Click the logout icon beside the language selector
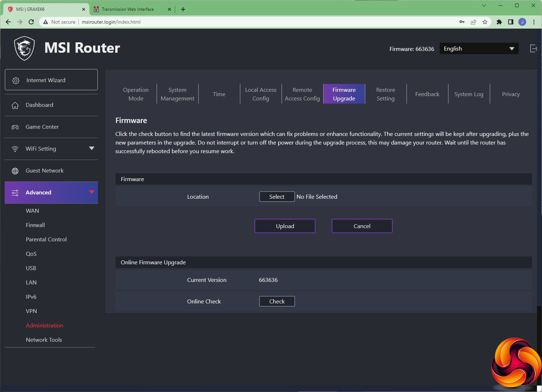Viewport: 542px width, 392px height. pos(533,48)
